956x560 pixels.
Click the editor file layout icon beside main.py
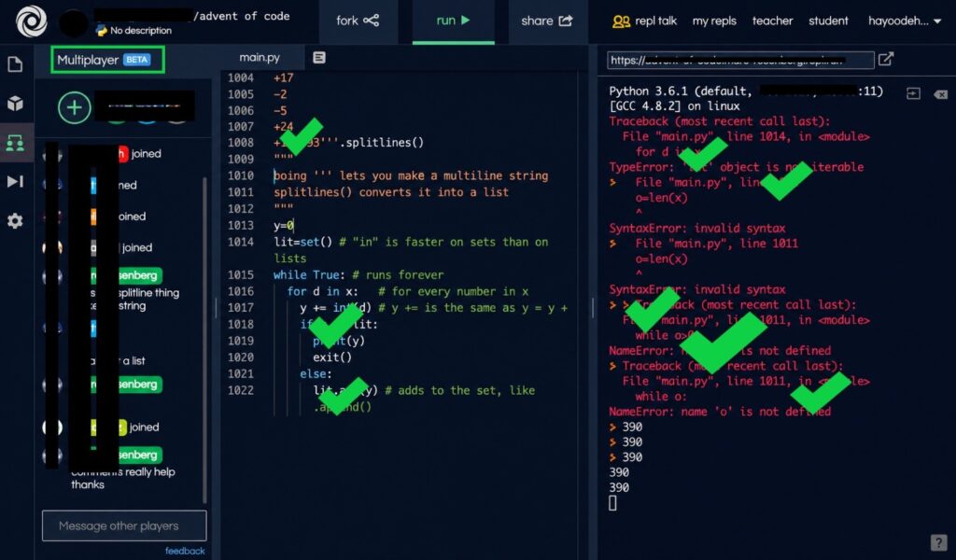pos(319,57)
